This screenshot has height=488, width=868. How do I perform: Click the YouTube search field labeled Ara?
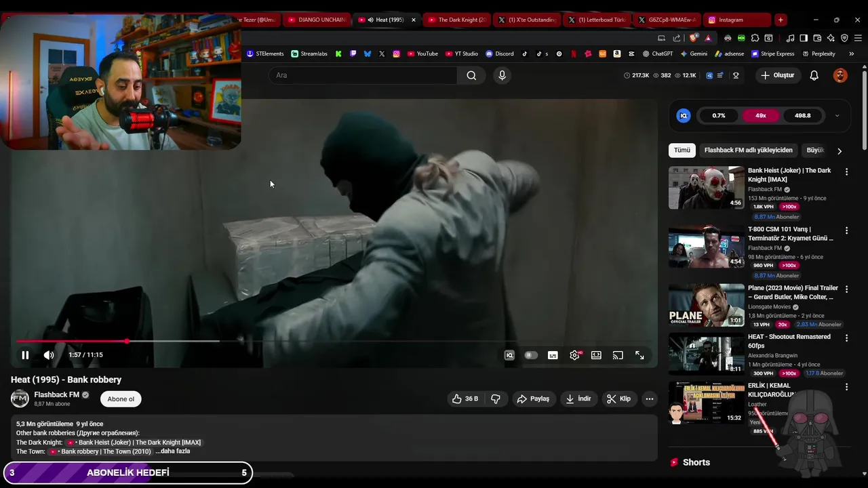coord(363,75)
